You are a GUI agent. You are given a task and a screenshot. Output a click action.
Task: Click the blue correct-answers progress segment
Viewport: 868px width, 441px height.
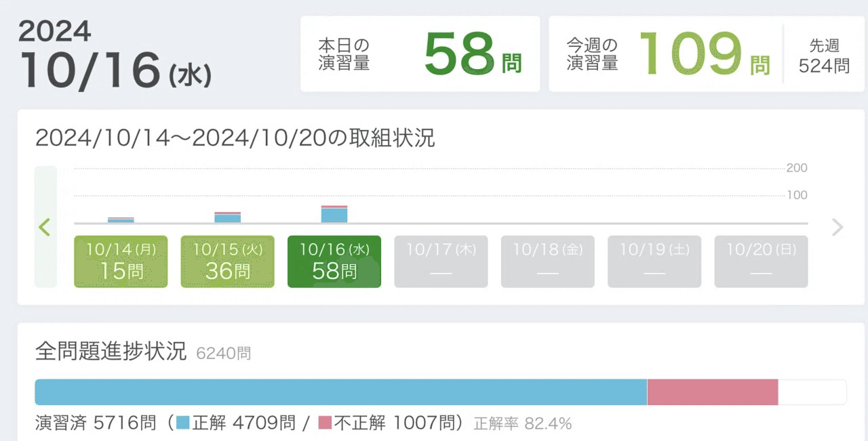point(341,392)
